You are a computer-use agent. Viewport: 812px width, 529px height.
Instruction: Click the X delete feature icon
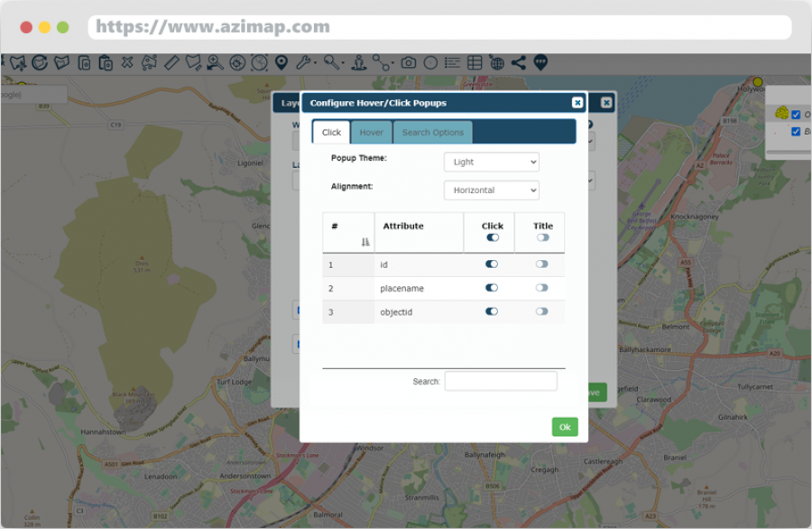pyautogui.click(x=127, y=62)
